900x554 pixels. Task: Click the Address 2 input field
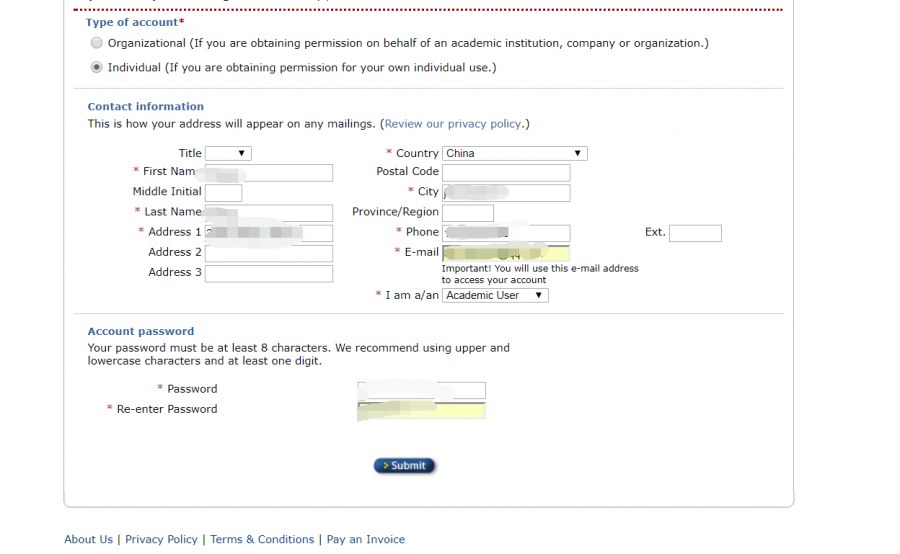coord(268,253)
